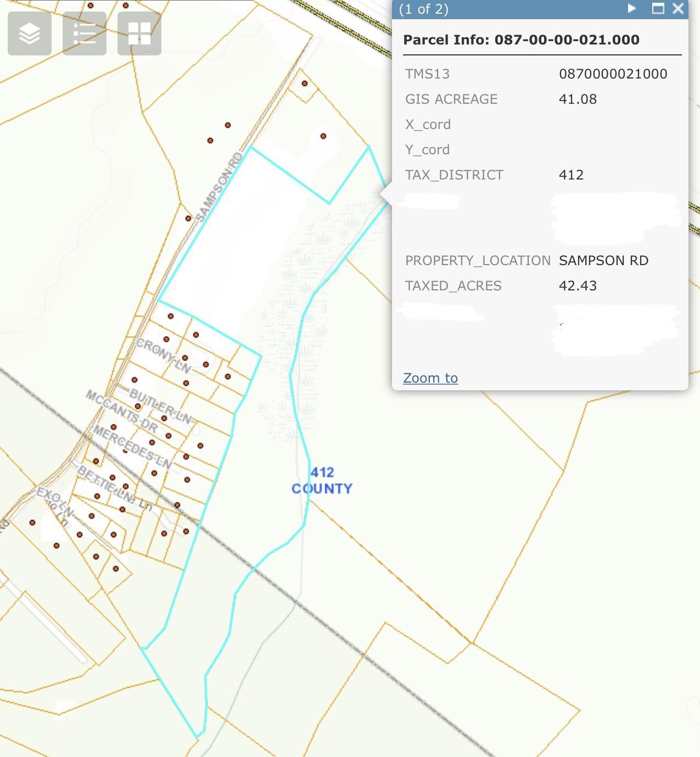Open the map legend

(x=85, y=33)
